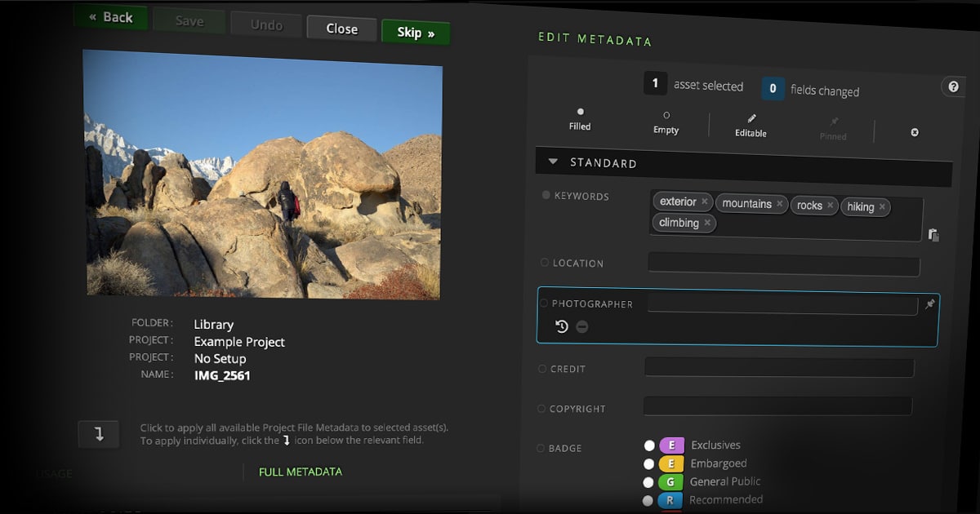Show only Filled fields
This screenshot has height=514, width=980.
pos(580,112)
